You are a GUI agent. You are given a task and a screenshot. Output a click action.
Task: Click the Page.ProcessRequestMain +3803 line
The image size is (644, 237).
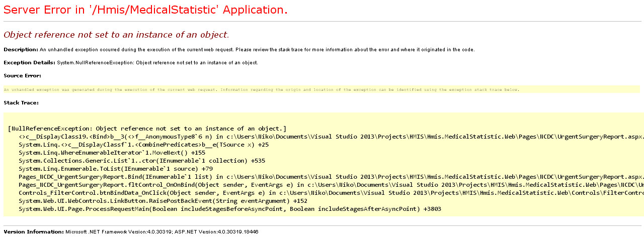tap(229, 209)
